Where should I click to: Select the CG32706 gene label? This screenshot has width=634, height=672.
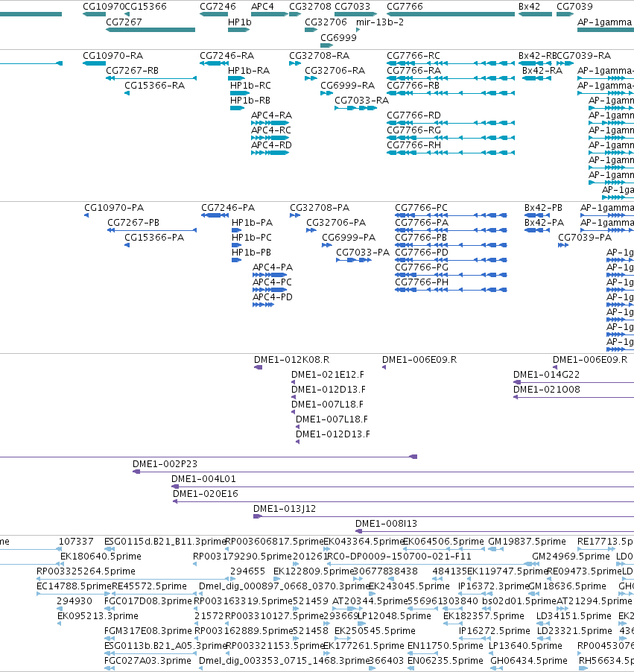pyautogui.click(x=326, y=22)
